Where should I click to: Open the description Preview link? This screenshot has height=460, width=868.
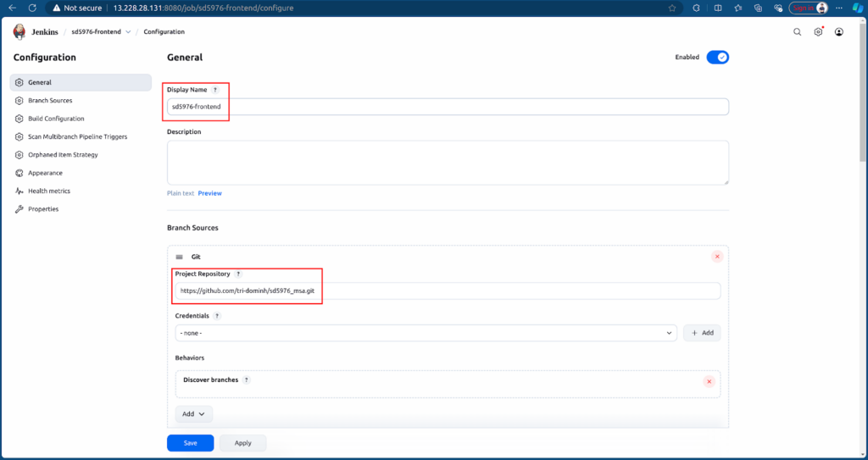click(209, 193)
